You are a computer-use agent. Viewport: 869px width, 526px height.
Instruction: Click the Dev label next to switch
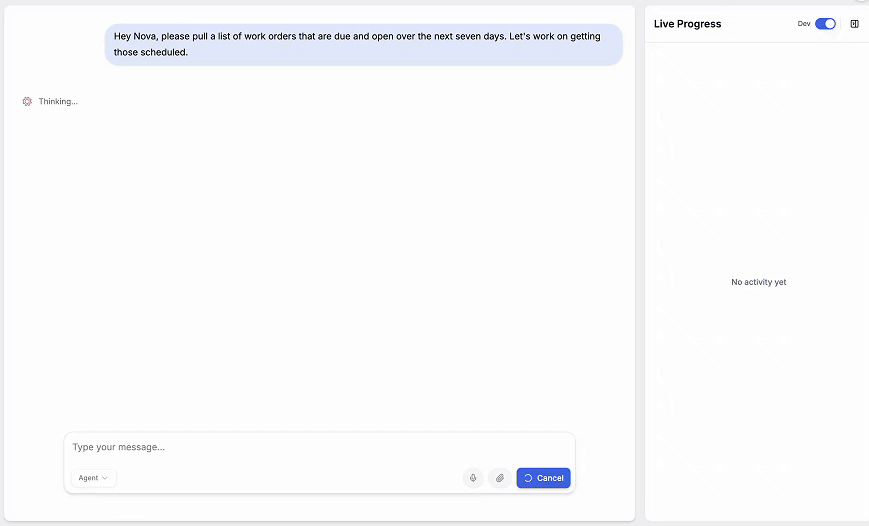pos(804,24)
